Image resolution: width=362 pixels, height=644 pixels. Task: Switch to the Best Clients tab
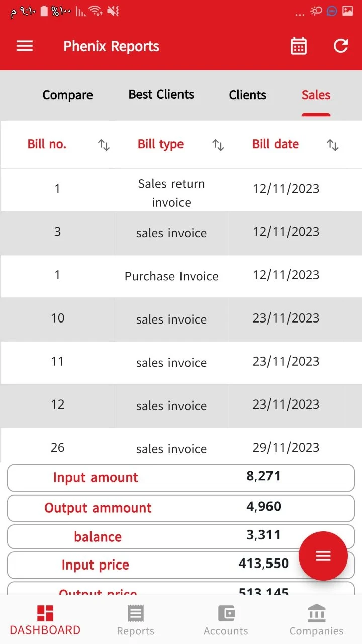click(161, 95)
